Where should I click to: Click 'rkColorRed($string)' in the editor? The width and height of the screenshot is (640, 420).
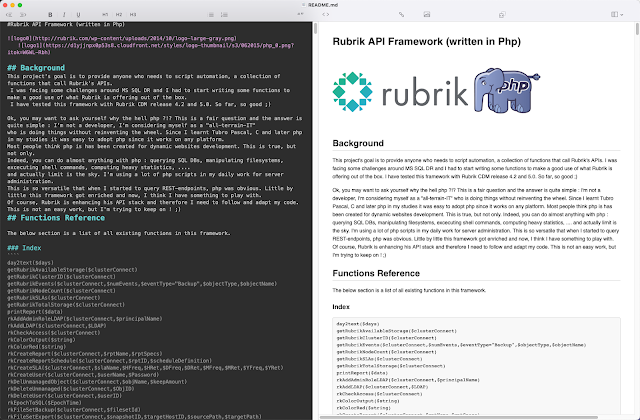[x=36, y=347]
